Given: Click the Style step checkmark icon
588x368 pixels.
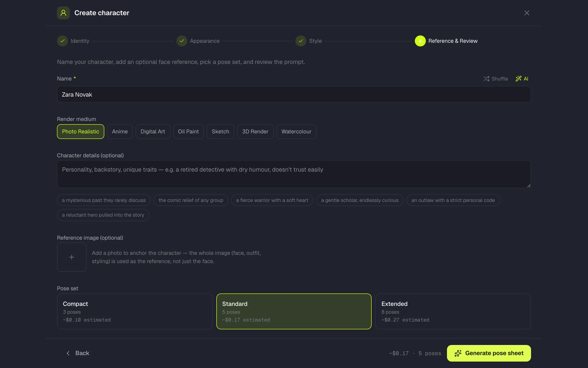Looking at the screenshot, I should pos(301,41).
